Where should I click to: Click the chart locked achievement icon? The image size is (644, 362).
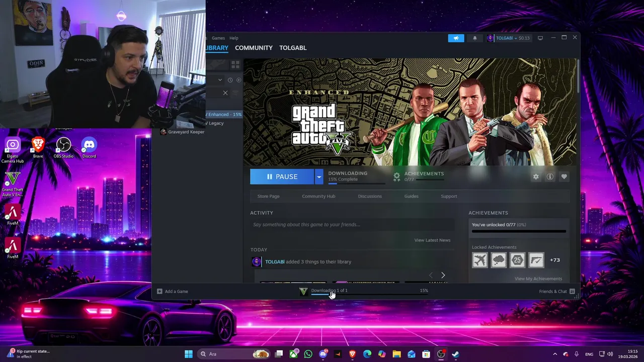(536, 260)
